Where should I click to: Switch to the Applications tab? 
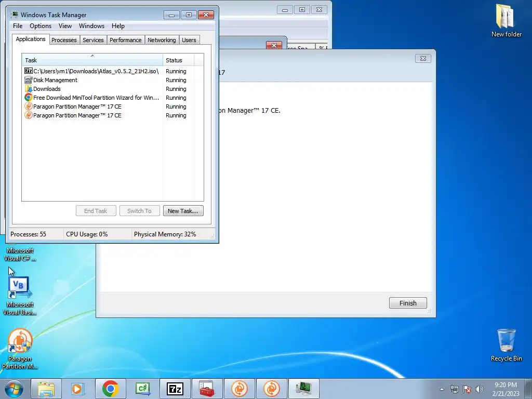tap(31, 39)
